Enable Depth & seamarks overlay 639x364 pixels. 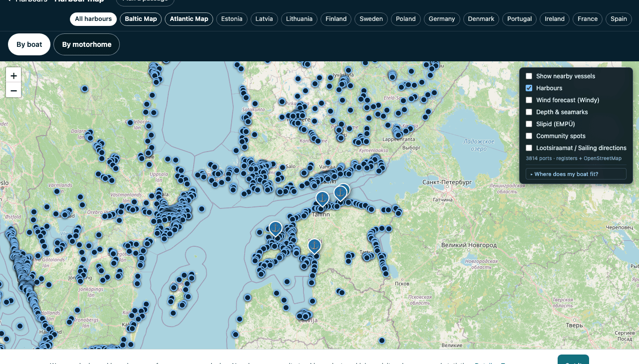(x=529, y=112)
